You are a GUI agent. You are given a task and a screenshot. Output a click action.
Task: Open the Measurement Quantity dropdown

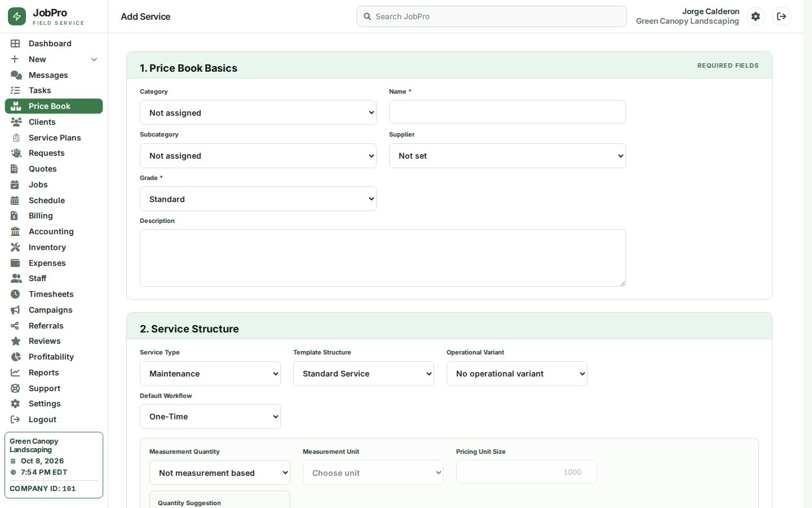tap(220, 473)
